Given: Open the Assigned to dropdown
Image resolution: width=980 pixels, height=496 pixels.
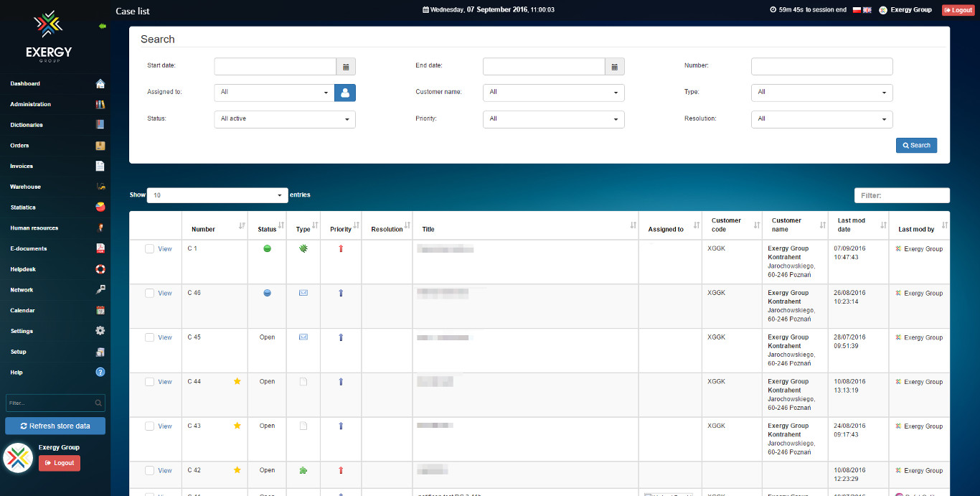Looking at the screenshot, I should tap(274, 93).
